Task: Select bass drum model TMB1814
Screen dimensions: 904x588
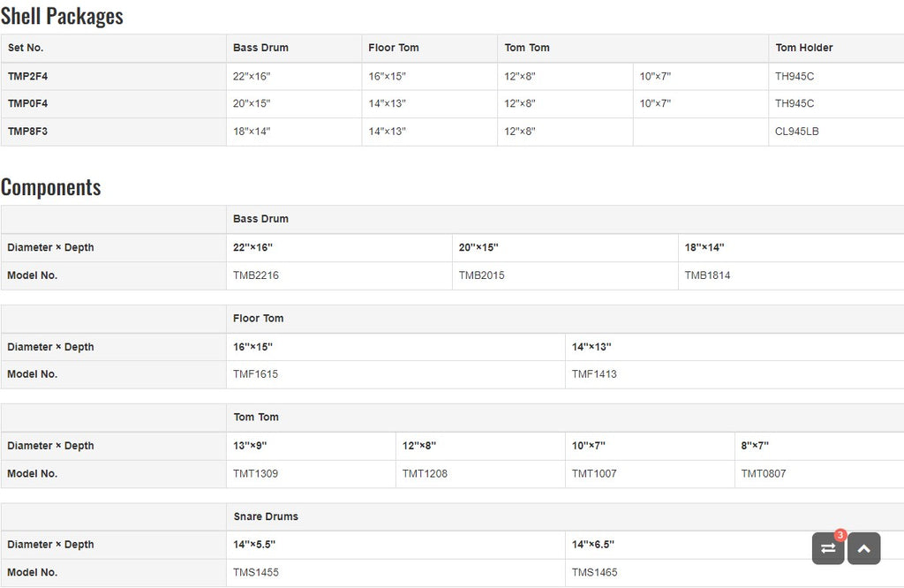Action: 707,275
